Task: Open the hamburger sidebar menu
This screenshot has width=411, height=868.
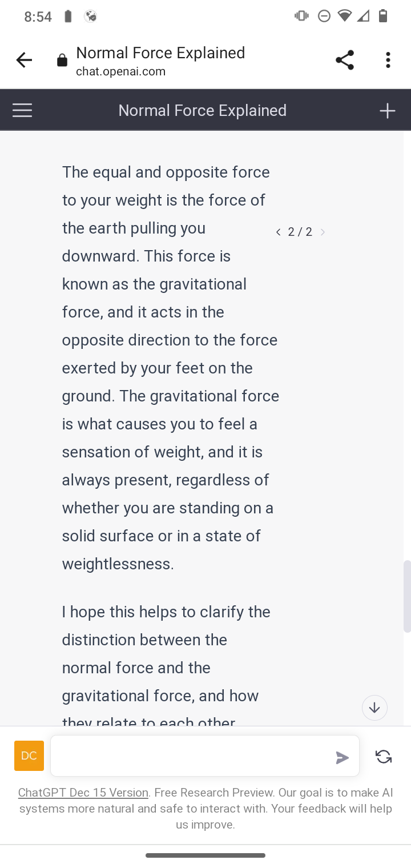Action: 22,110
